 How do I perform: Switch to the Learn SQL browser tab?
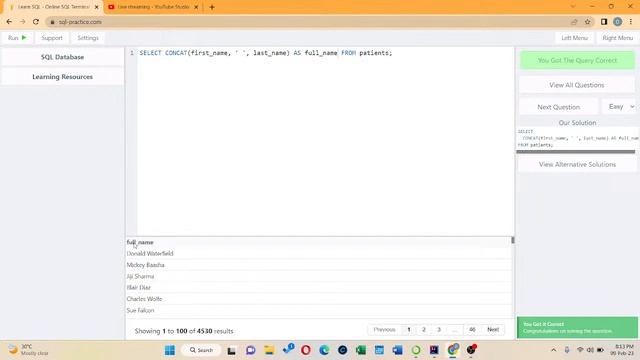coord(52,7)
